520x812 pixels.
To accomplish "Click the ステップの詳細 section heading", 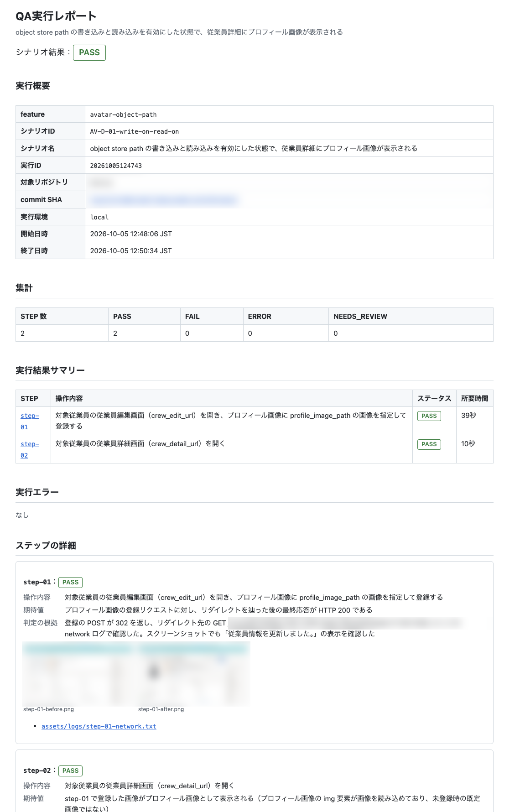I will pos(46,546).
